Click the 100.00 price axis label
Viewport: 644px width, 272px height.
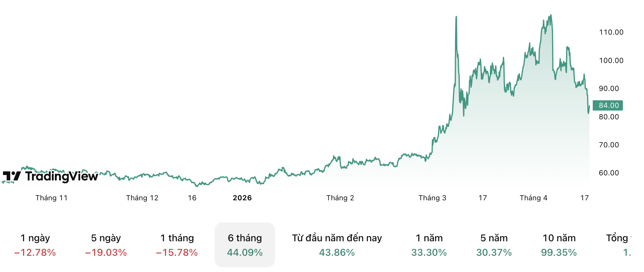pyautogui.click(x=611, y=61)
